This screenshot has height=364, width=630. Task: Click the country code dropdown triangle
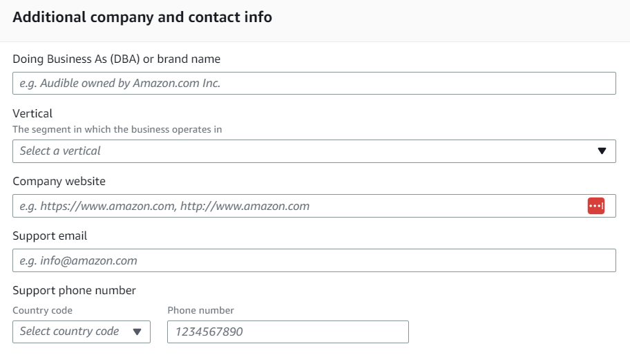point(137,332)
